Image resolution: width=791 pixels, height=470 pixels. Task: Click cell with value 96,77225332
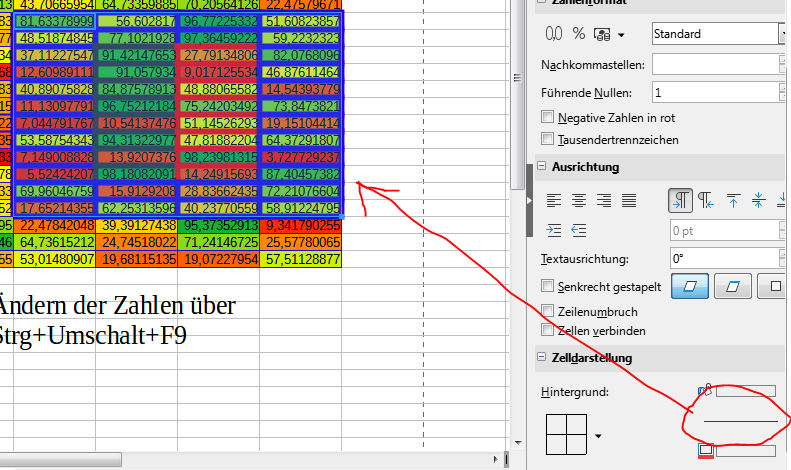pos(218,21)
